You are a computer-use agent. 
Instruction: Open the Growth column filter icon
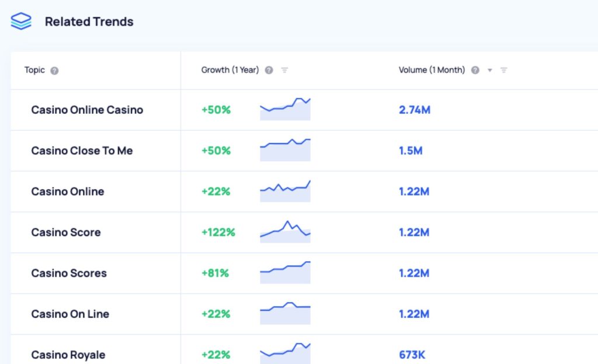[284, 70]
